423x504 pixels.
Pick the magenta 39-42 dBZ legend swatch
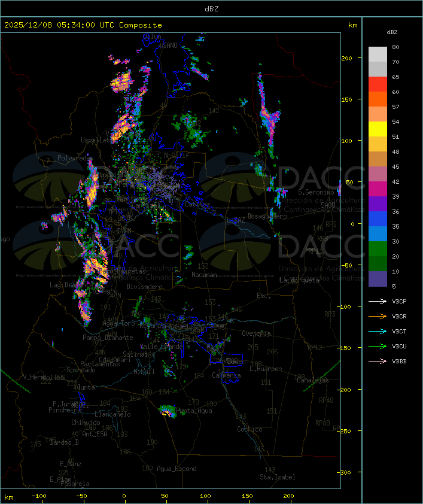(378, 189)
